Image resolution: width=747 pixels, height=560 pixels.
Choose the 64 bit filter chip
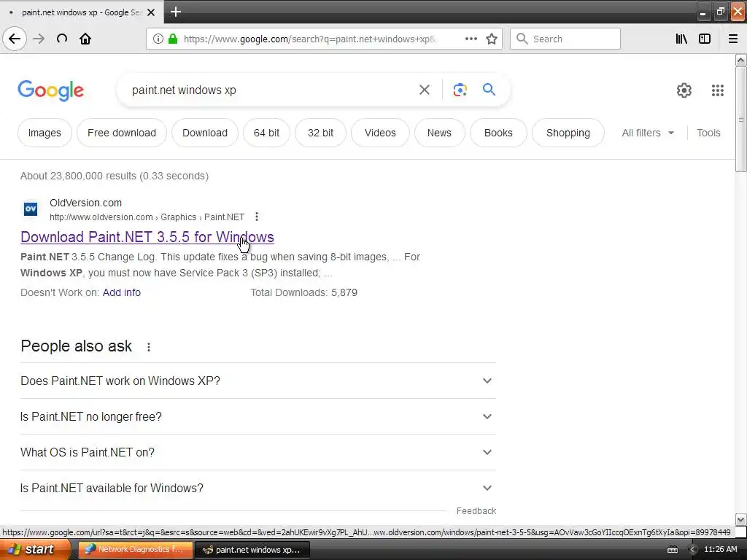click(x=266, y=133)
